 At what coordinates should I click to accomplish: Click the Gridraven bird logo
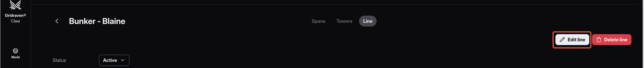coord(15,5)
